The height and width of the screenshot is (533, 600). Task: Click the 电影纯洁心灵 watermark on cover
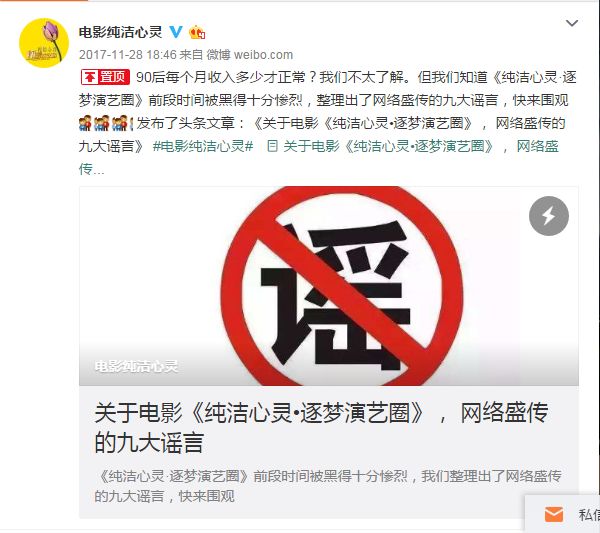point(136,366)
